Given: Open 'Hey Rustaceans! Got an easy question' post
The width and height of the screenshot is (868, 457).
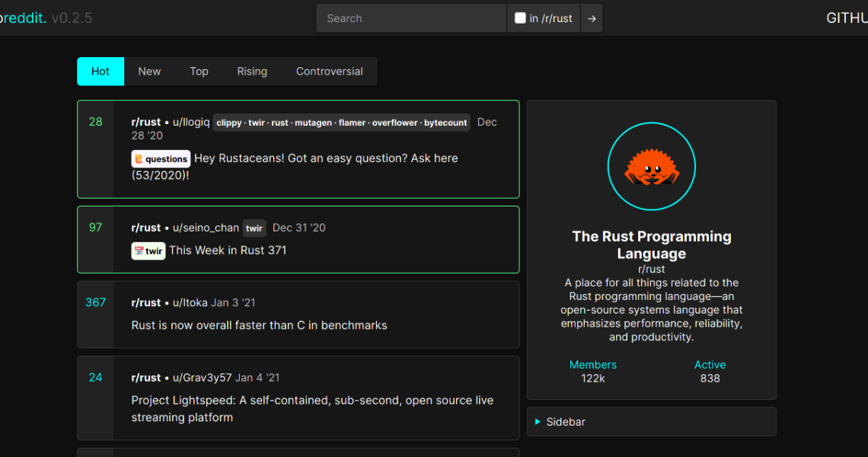Looking at the screenshot, I should (x=326, y=158).
